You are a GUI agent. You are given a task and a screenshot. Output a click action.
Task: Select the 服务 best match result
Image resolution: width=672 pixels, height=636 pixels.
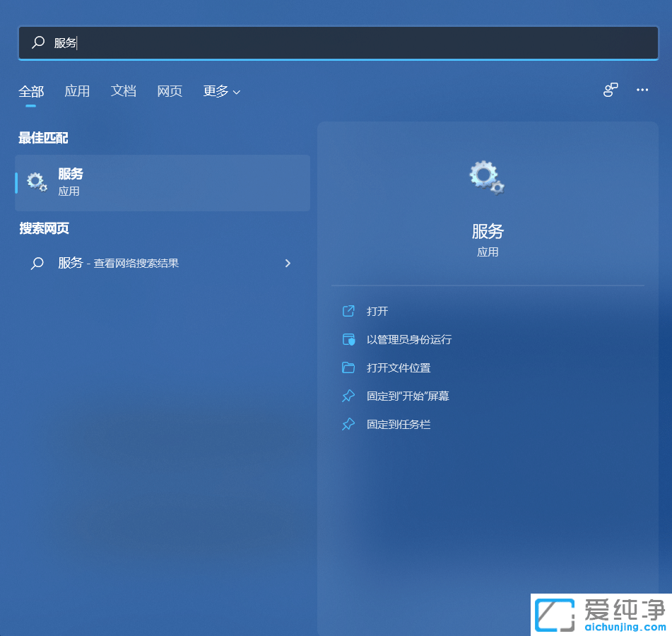coord(163,182)
